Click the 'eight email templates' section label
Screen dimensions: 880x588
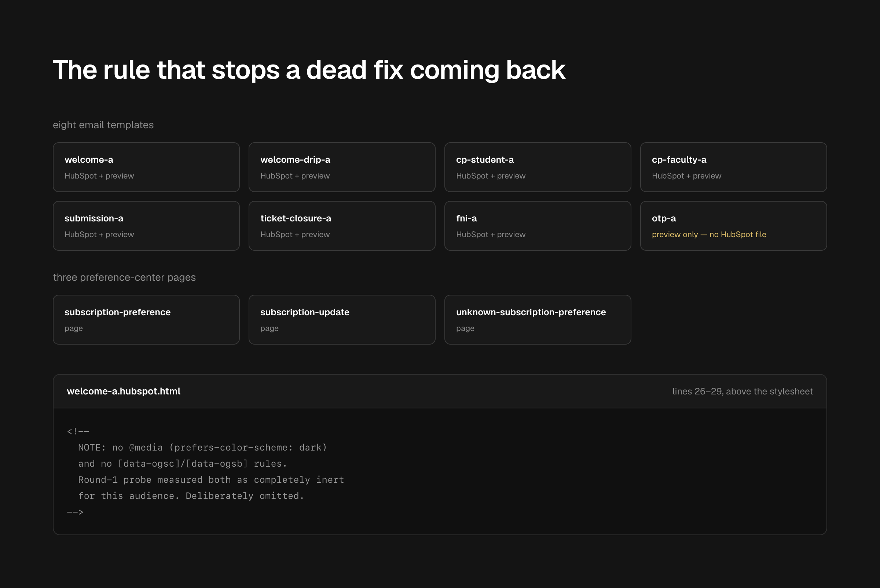pos(103,125)
